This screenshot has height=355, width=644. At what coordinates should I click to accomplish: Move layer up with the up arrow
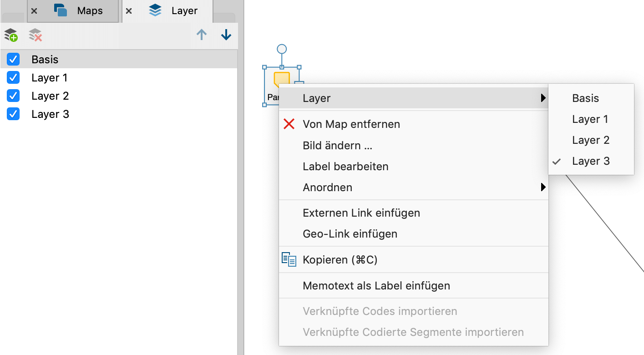(202, 35)
